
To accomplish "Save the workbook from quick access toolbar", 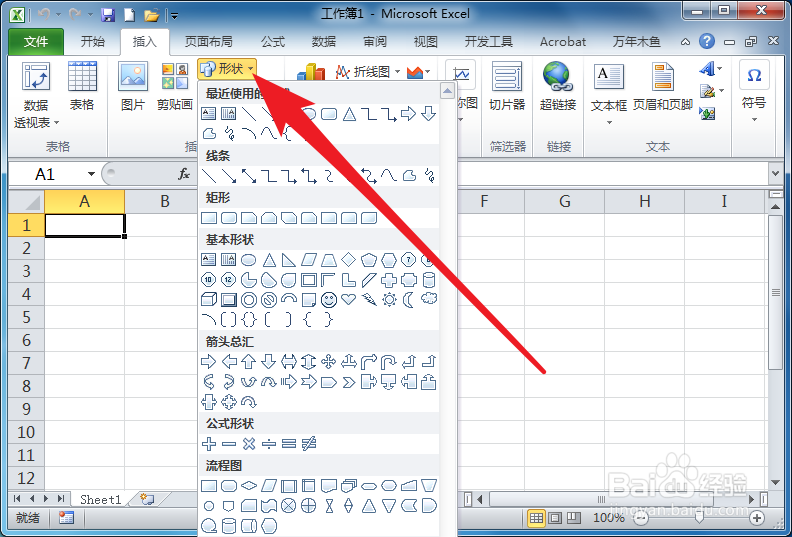I will tap(108, 15).
